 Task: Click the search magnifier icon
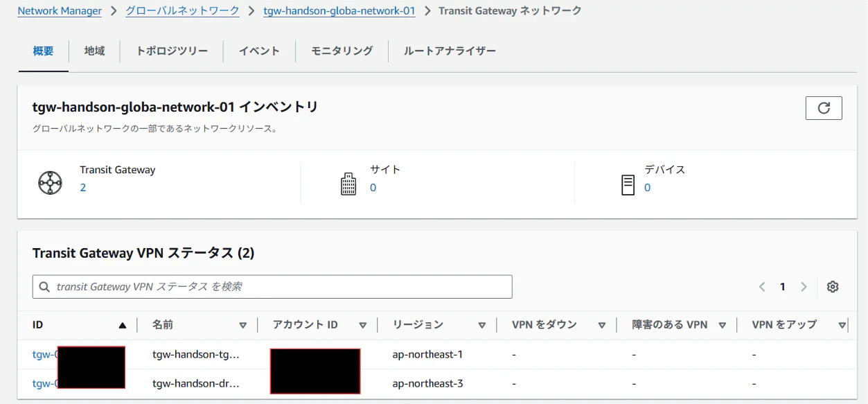click(x=44, y=287)
